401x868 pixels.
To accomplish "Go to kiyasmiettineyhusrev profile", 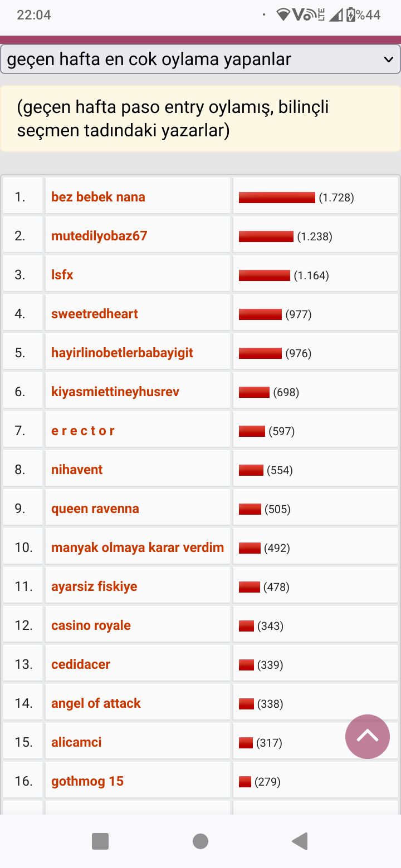I will [x=115, y=392].
